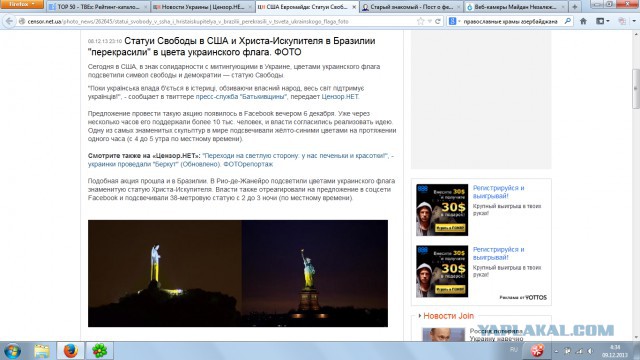The image size is (640, 360).
Task: Open the Windows Start menu
Action: click(12, 351)
